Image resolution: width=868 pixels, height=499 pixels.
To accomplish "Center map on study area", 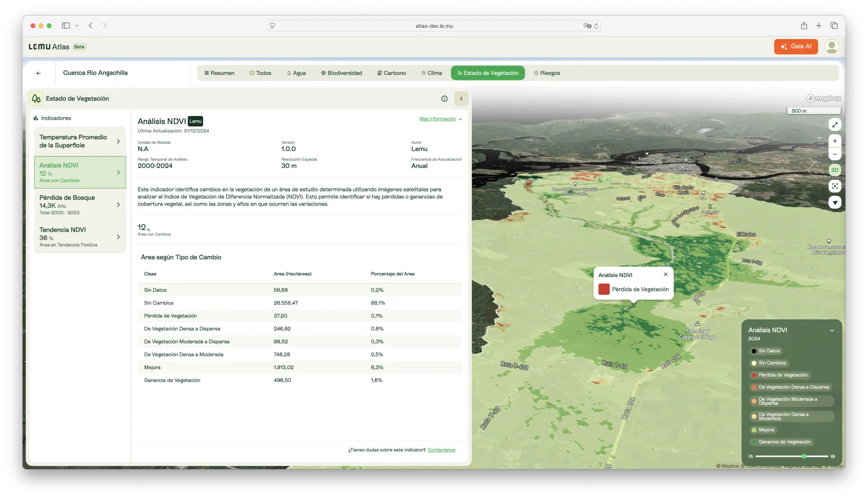I will [x=835, y=186].
